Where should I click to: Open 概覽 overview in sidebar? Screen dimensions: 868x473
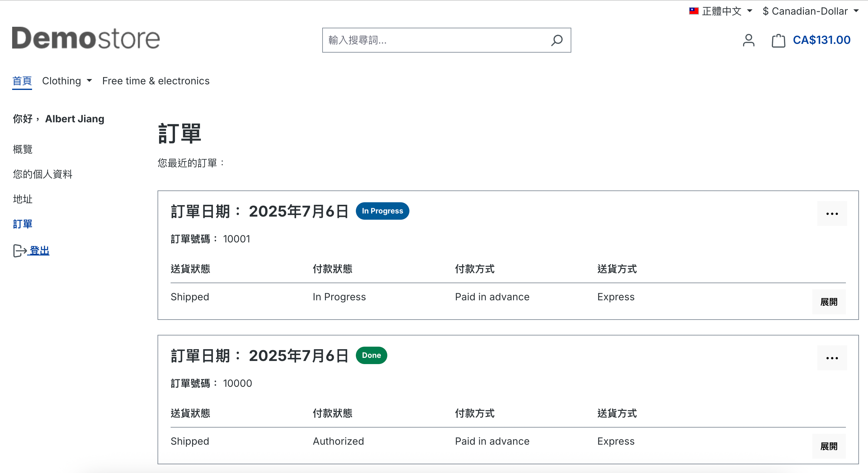(23, 149)
